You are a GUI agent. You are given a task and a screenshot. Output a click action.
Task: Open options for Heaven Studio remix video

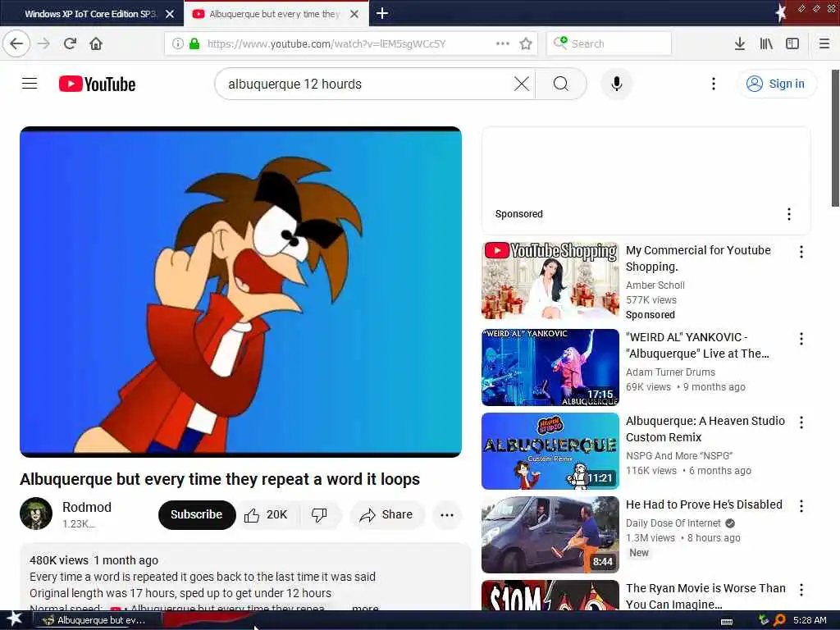[x=801, y=422]
